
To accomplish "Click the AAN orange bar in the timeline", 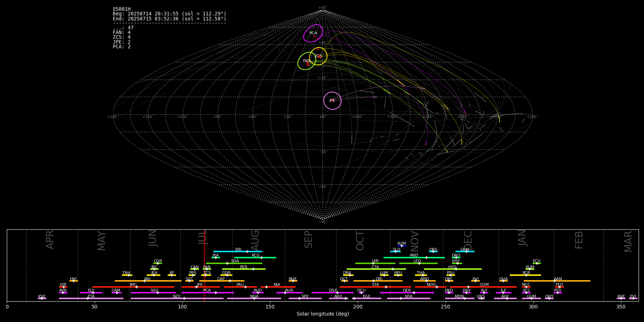I will 557,281.
